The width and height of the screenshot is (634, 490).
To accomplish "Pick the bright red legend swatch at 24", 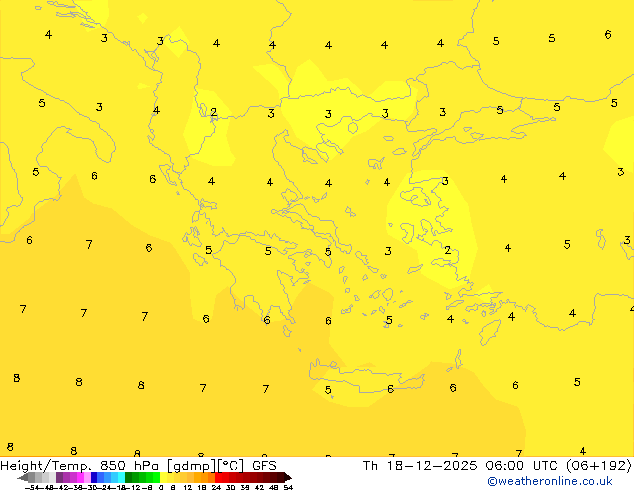I will (218, 477).
